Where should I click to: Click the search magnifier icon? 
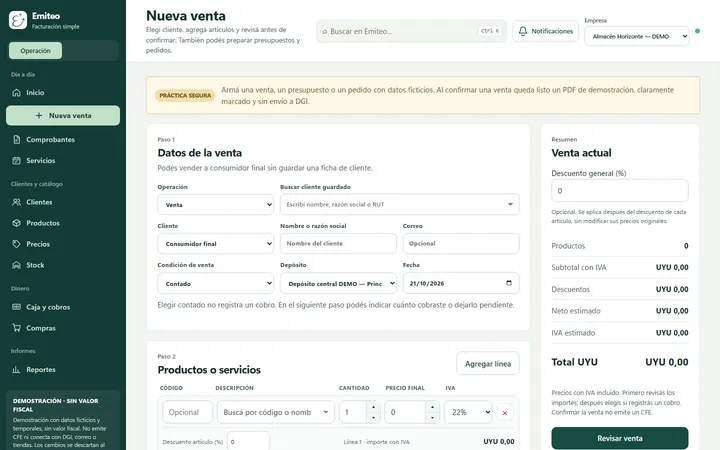click(x=325, y=32)
